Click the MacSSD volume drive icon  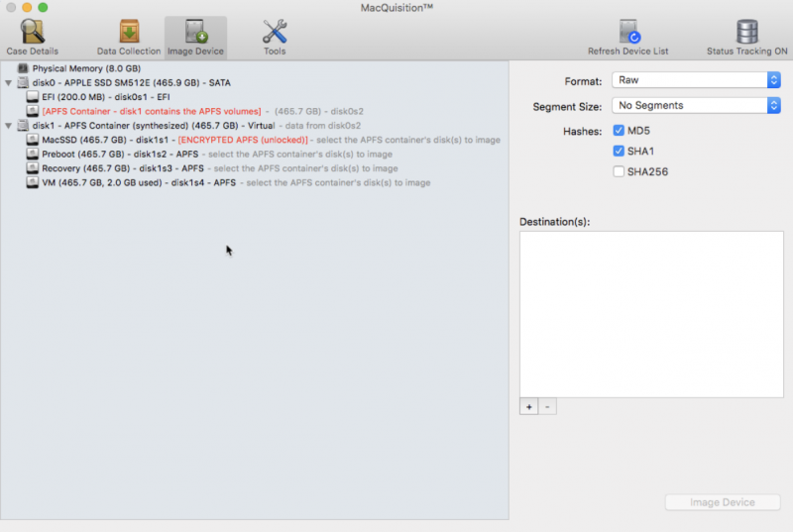(33, 140)
